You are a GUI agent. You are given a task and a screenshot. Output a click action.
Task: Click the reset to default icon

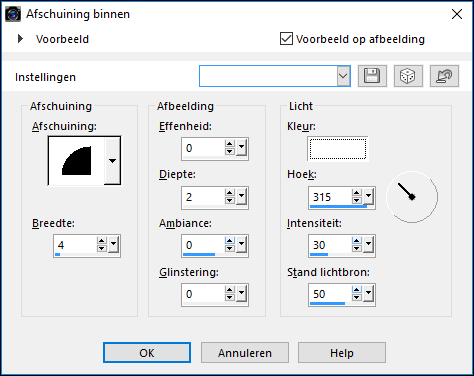444,76
